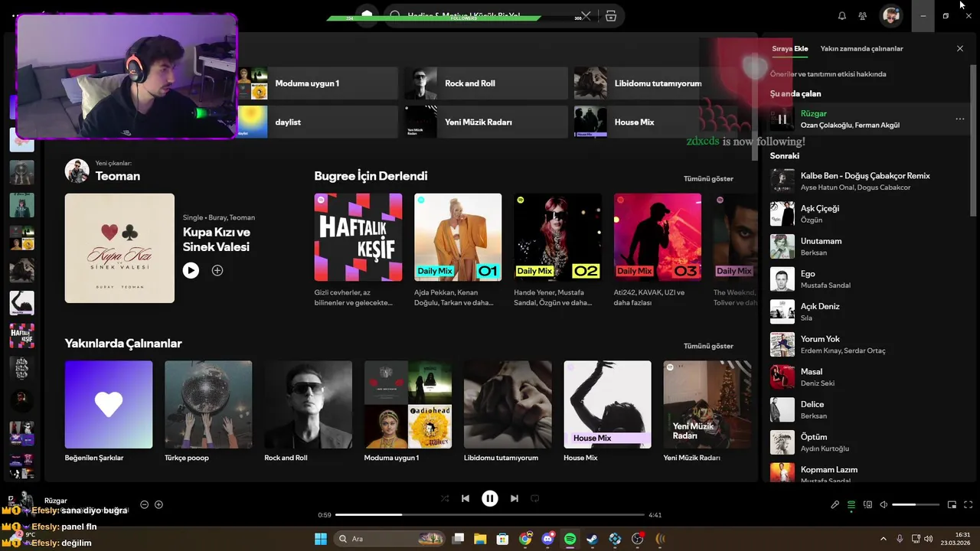Screen dimensions: 980x551
Task: Open the connect-to-device icon
Action: tap(867, 504)
